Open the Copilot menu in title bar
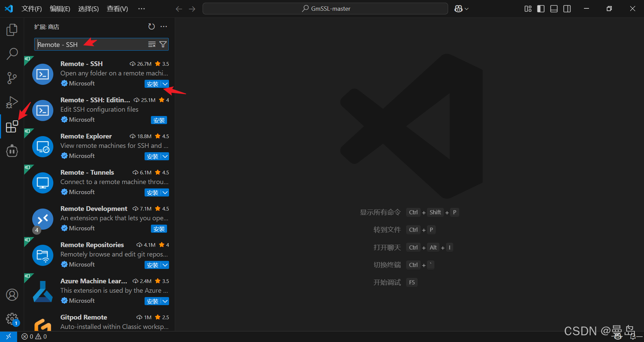The height and width of the screenshot is (342, 644). (x=462, y=9)
